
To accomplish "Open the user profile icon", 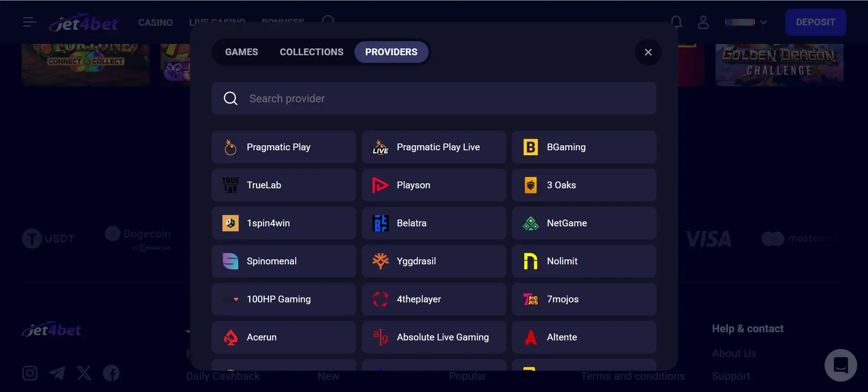I will click(703, 22).
